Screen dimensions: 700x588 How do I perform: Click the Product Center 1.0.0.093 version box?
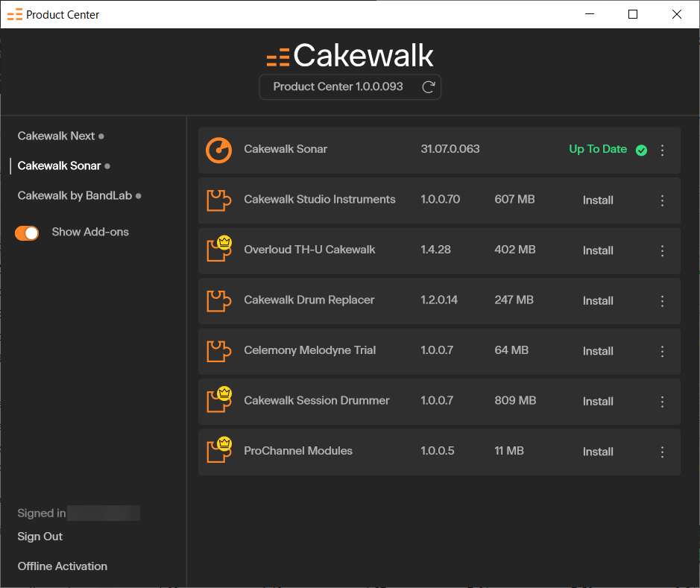tap(350, 87)
